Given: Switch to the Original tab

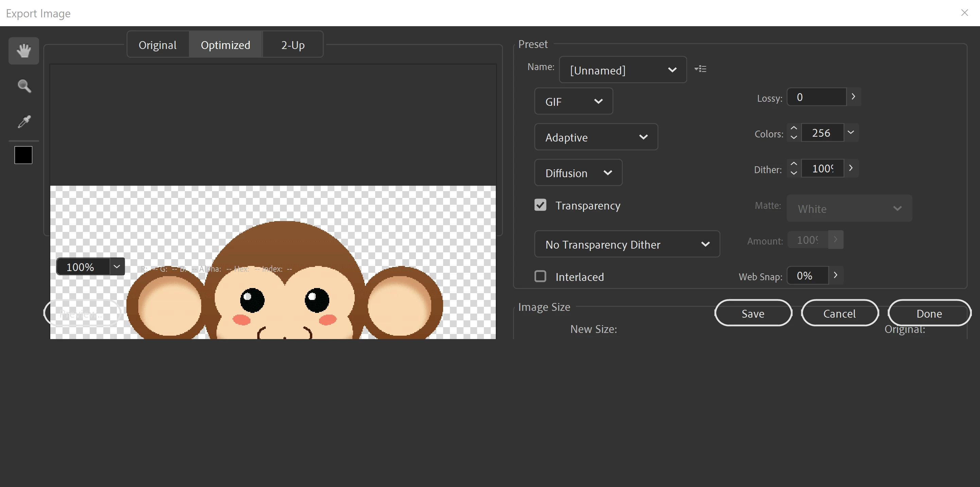Looking at the screenshot, I should (x=158, y=45).
